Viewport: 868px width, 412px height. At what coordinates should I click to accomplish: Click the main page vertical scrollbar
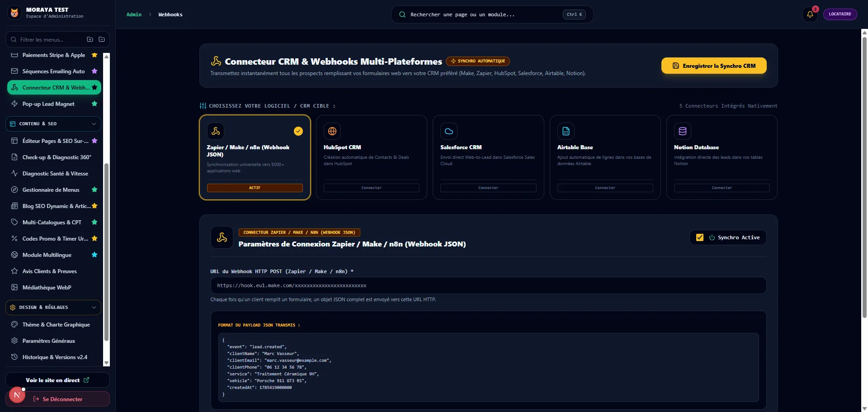[864, 176]
